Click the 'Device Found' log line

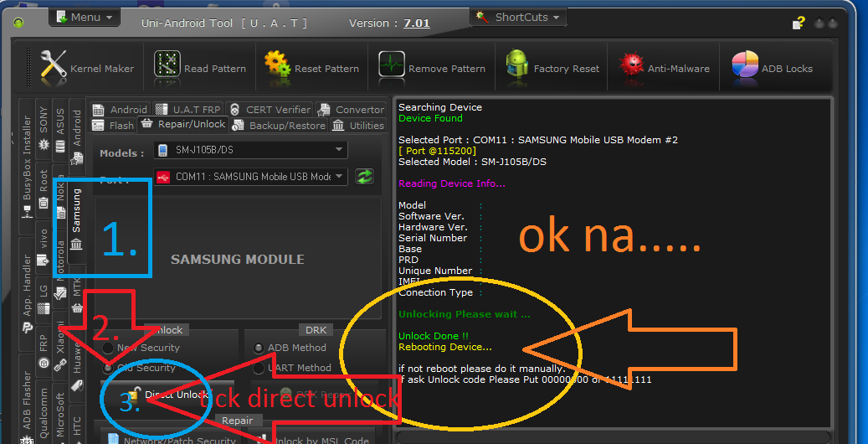(430, 118)
